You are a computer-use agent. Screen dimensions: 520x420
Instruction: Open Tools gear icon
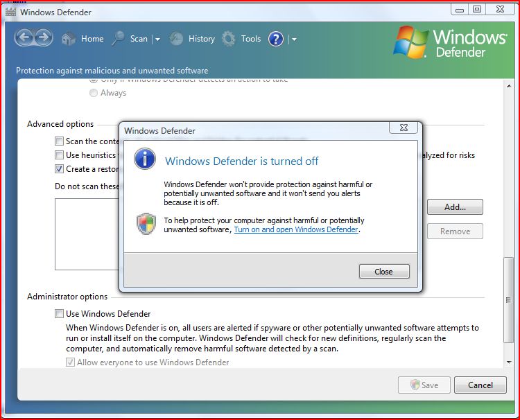(x=229, y=39)
